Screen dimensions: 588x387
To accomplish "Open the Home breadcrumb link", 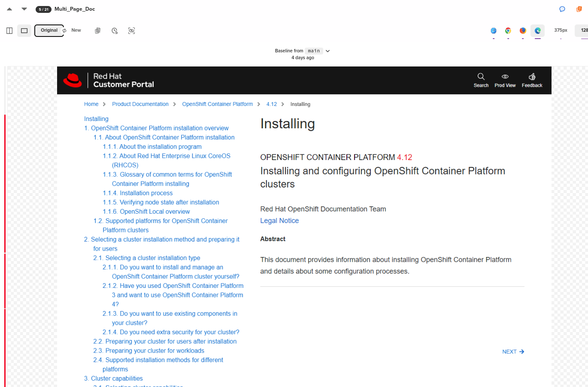I will click(x=91, y=104).
